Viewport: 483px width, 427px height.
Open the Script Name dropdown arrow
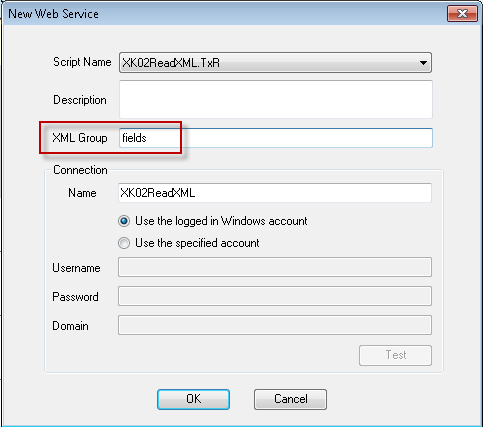[423, 63]
